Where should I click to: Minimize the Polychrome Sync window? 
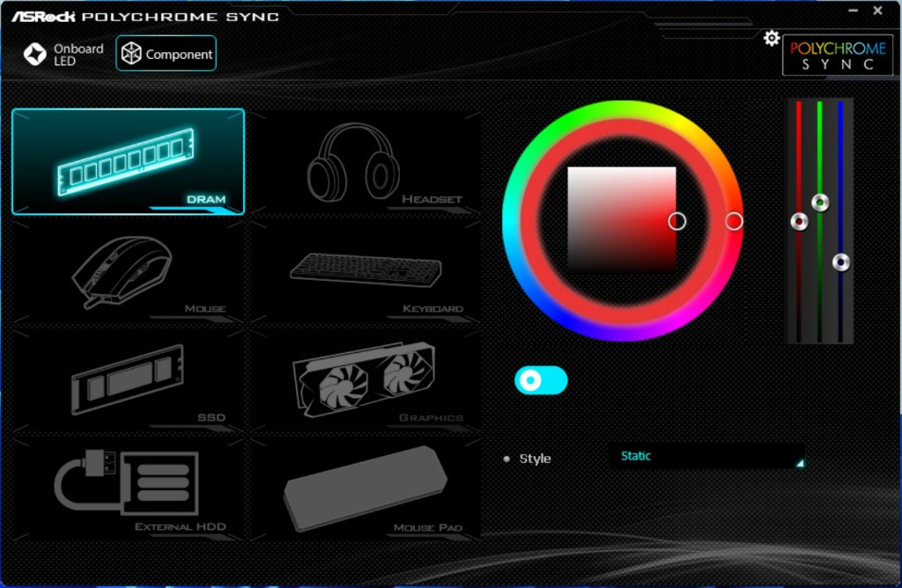tap(853, 11)
